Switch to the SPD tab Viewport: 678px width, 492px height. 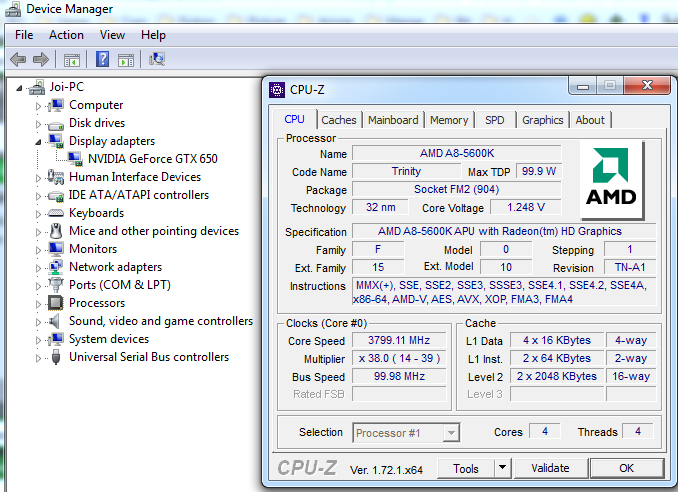pyautogui.click(x=495, y=120)
